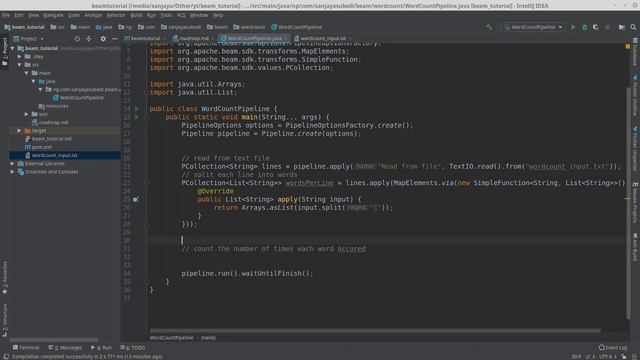Run WordCountPipeline with green play button
Image resolution: width=640 pixels, height=360 pixels.
(573, 27)
